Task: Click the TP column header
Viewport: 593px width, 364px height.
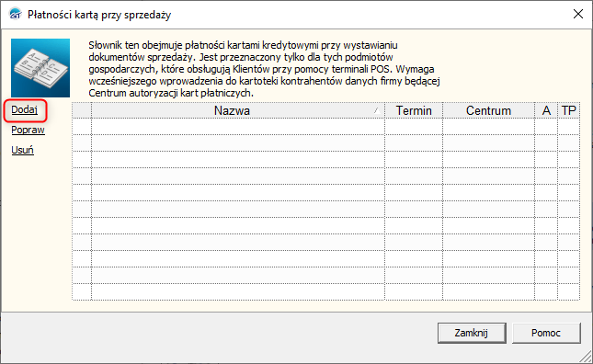Action: click(569, 110)
